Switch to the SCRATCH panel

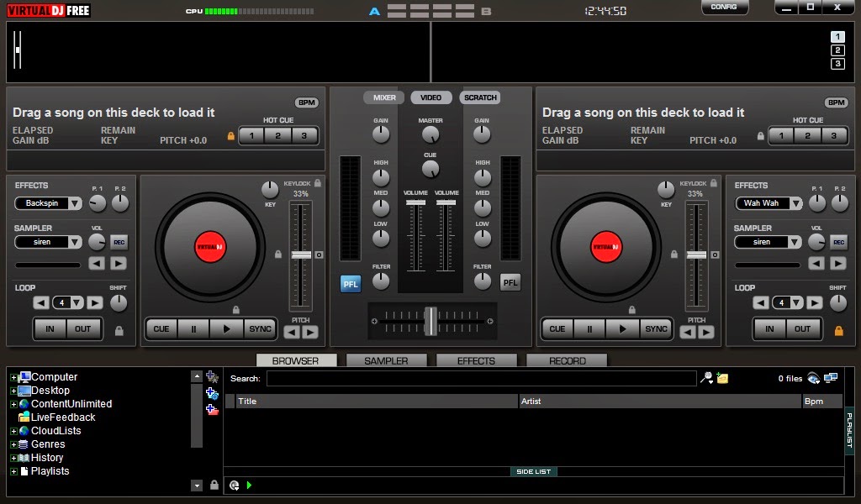[480, 97]
